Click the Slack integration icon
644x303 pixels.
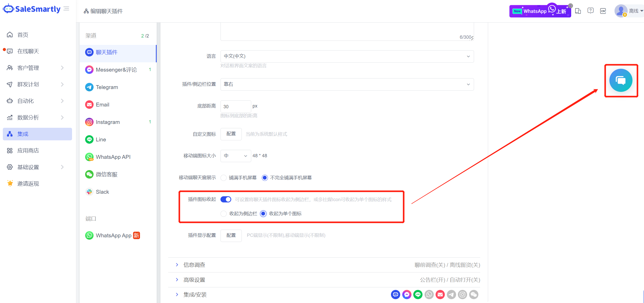point(89,192)
